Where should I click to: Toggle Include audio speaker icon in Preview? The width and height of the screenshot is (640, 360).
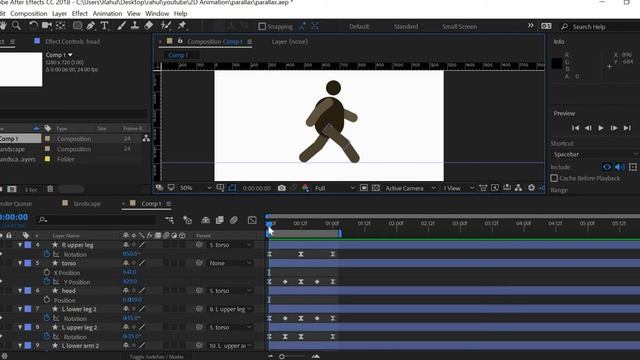click(x=620, y=167)
